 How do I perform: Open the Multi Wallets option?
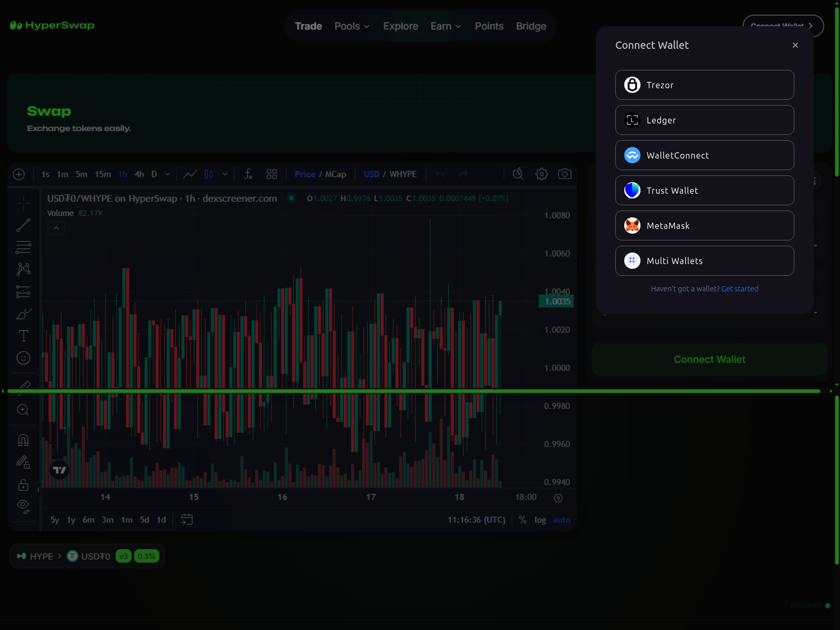[705, 260]
